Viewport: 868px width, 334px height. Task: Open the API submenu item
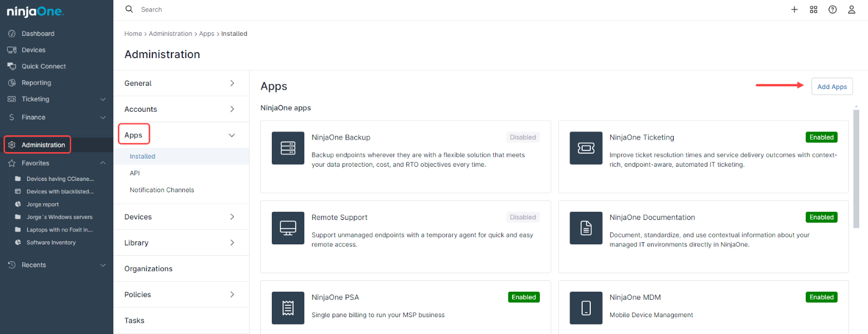click(135, 173)
